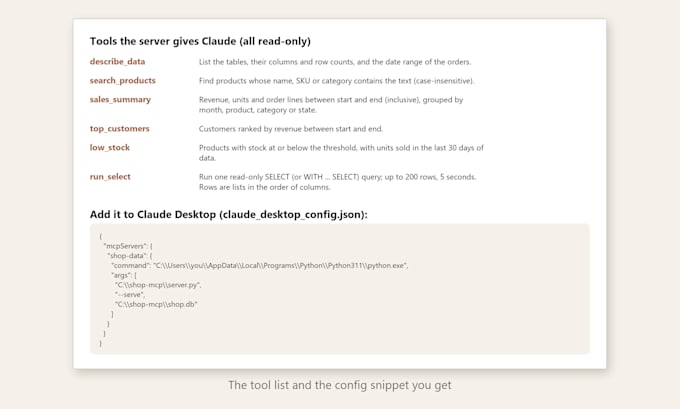Image resolution: width=680 pixels, height=409 pixels.
Task: Click the "--serve" argument line
Action: click(130, 294)
